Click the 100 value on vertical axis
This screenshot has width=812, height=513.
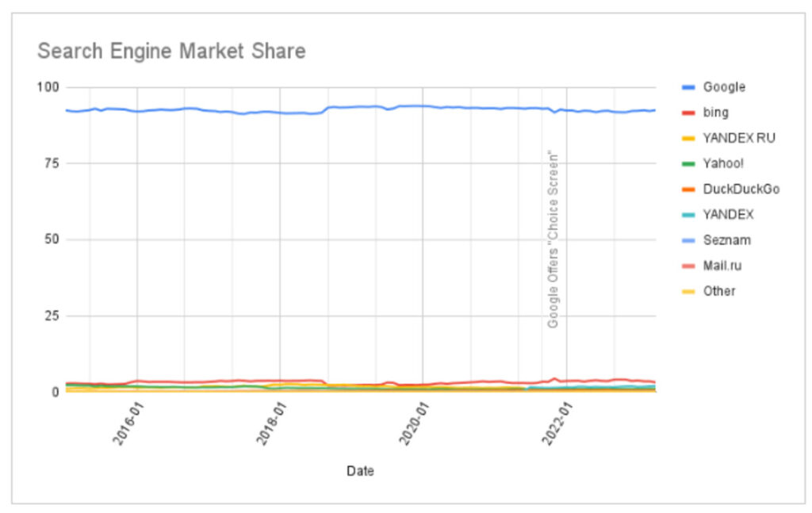click(x=52, y=86)
